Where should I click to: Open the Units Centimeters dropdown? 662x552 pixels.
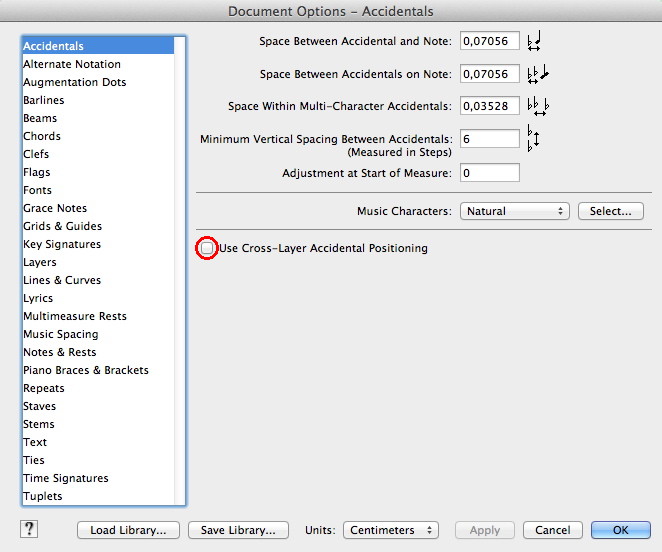(x=391, y=530)
